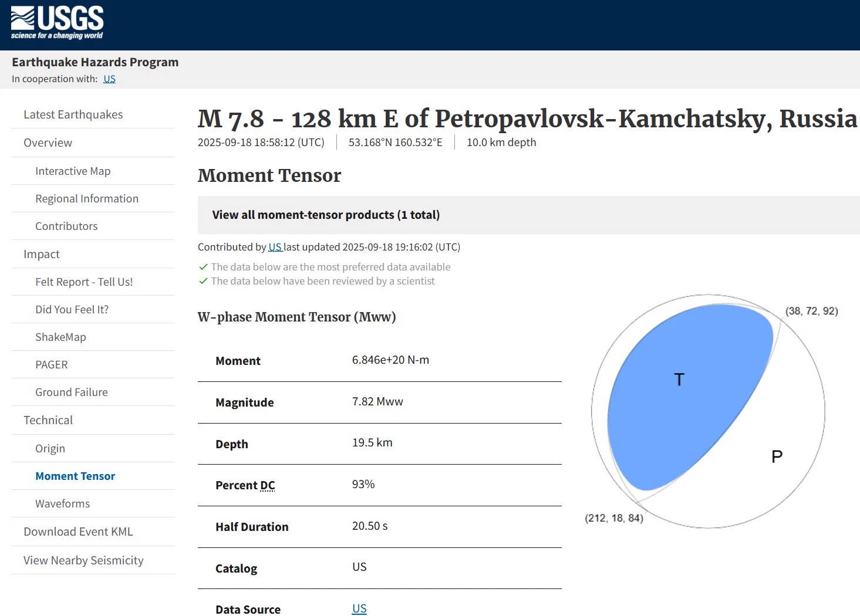Viewport: 860px width, 616px height.
Task: Click nodal plane label (38, 72, 92)
Action: 812,311
